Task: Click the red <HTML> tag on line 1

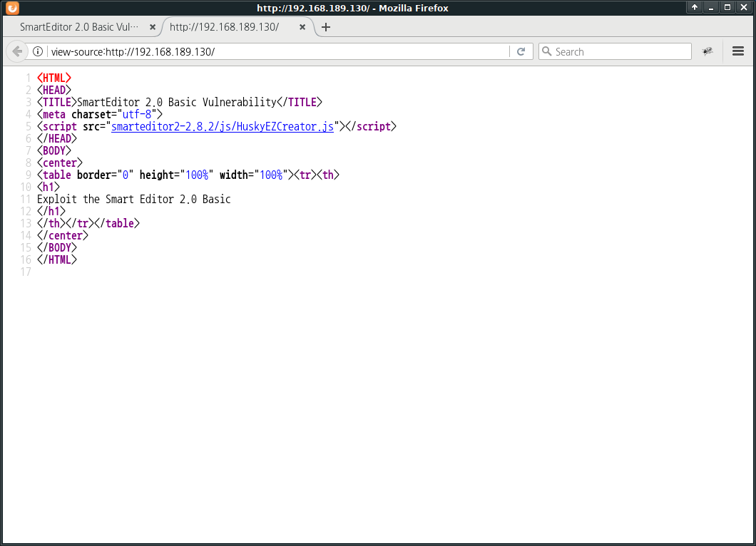Action: point(54,78)
